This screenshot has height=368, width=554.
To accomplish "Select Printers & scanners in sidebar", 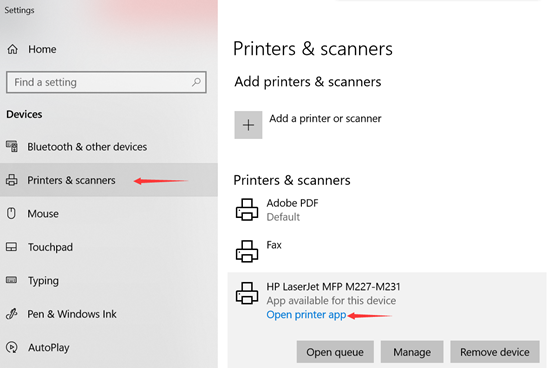I will click(109, 180).
